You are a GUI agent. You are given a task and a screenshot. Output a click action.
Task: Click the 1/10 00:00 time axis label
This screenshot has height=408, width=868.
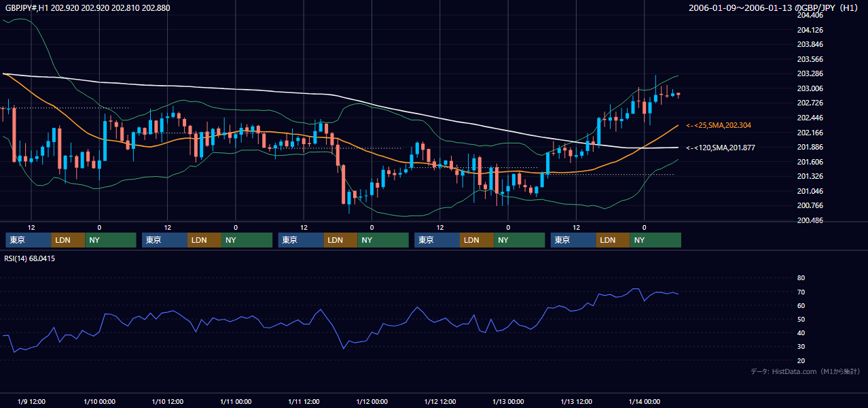(99, 401)
